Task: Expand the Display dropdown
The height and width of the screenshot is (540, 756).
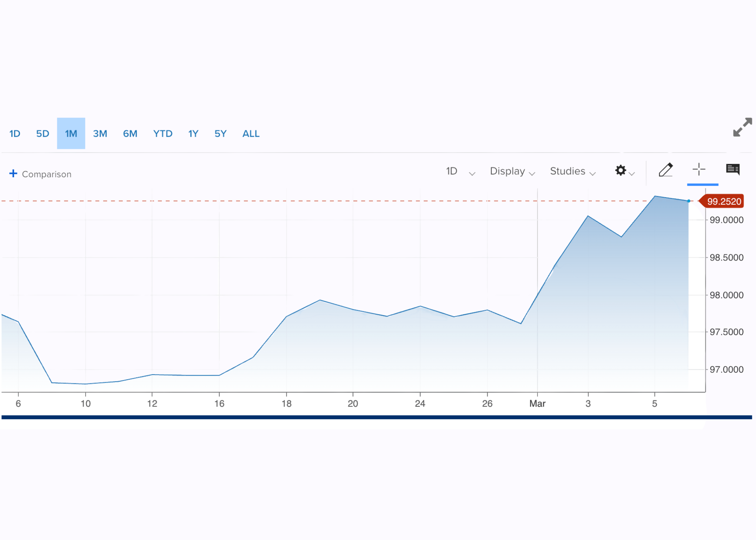Action: (x=512, y=171)
